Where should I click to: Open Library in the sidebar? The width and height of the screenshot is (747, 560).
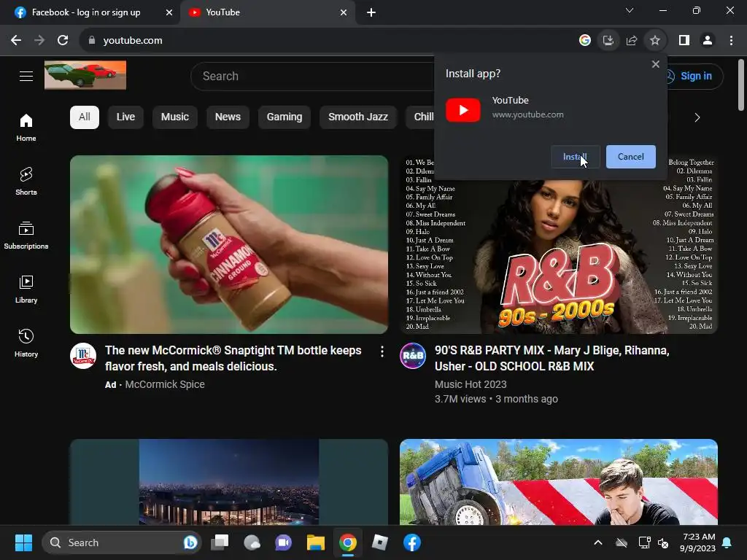26,289
